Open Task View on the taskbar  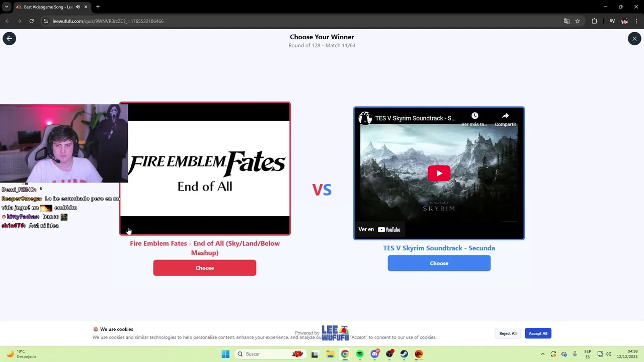click(x=314, y=354)
